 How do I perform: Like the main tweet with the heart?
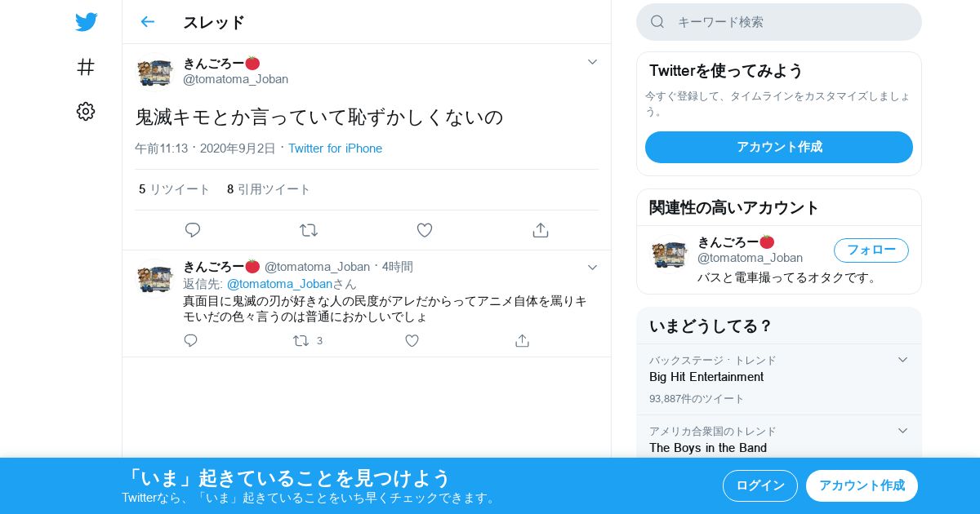coord(425,230)
